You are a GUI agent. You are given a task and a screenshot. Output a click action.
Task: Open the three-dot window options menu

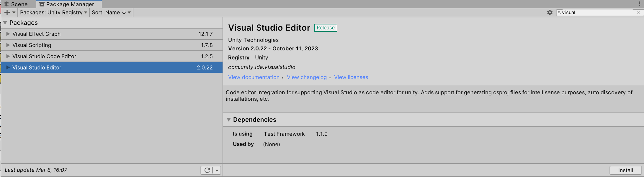(639, 4)
